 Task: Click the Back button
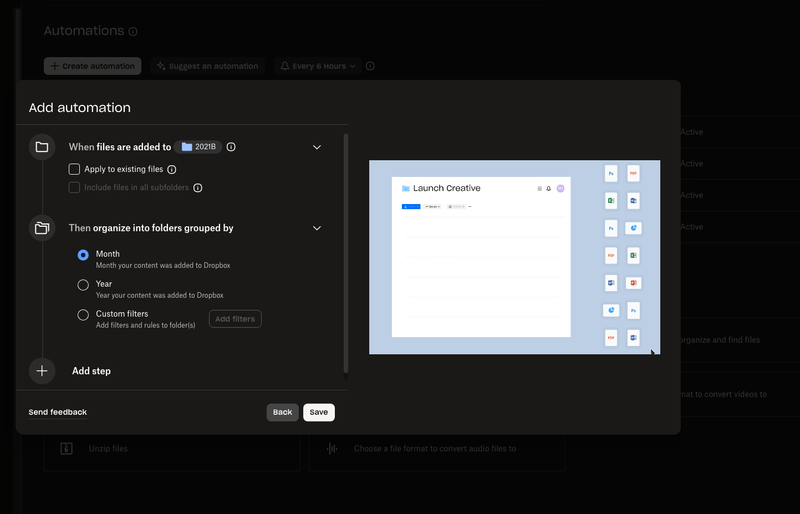click(x=283, y=412)
